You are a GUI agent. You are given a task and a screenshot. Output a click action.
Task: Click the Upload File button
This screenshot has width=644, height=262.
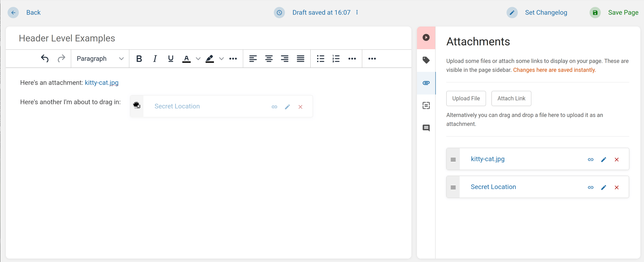[x=466, y=98]
